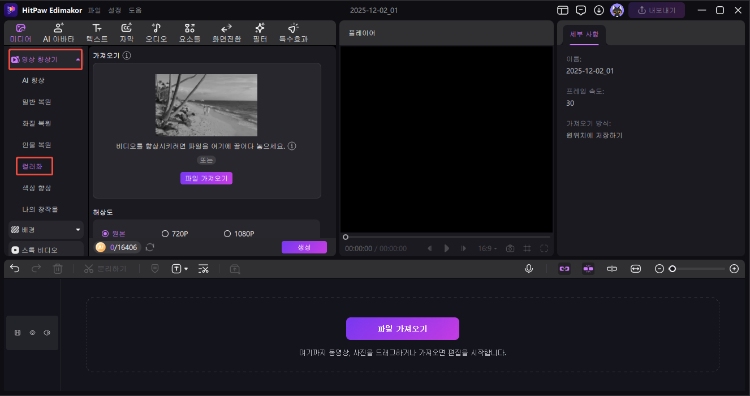This screenshot has height=396, width=750.
Task: Click the timeline zoom slider track
Action: tap(697, 269)
